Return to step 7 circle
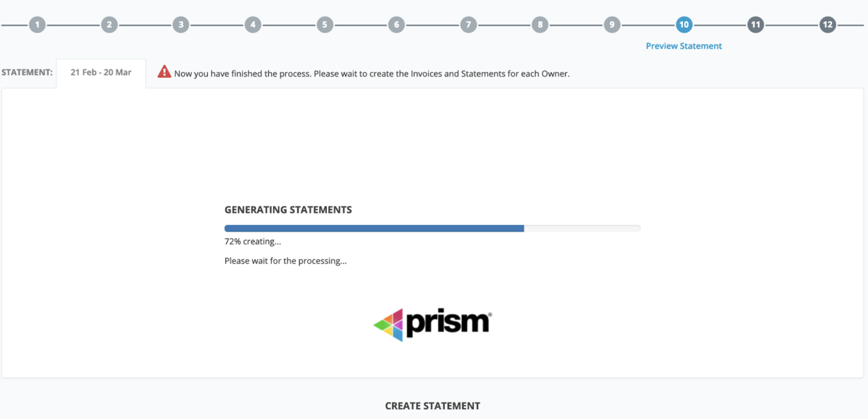868x419 pixels. (468, 25)
